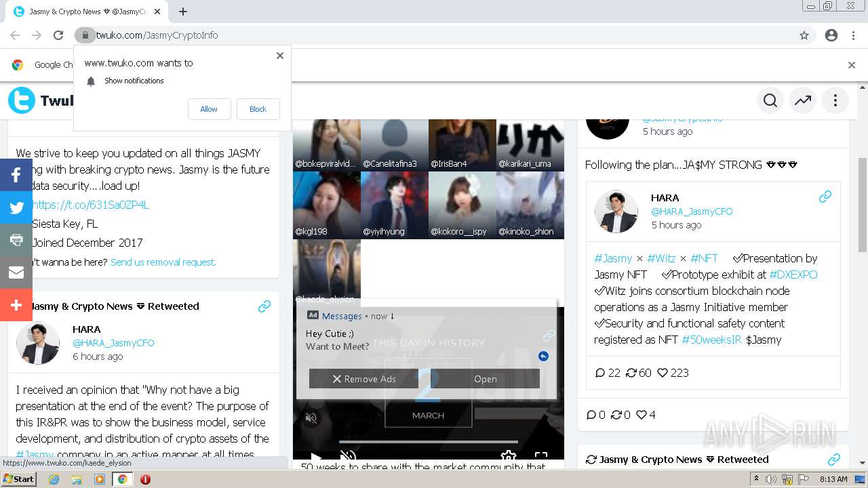
Task: Launch Internet Explorer from taskbar
Action: 54,479
